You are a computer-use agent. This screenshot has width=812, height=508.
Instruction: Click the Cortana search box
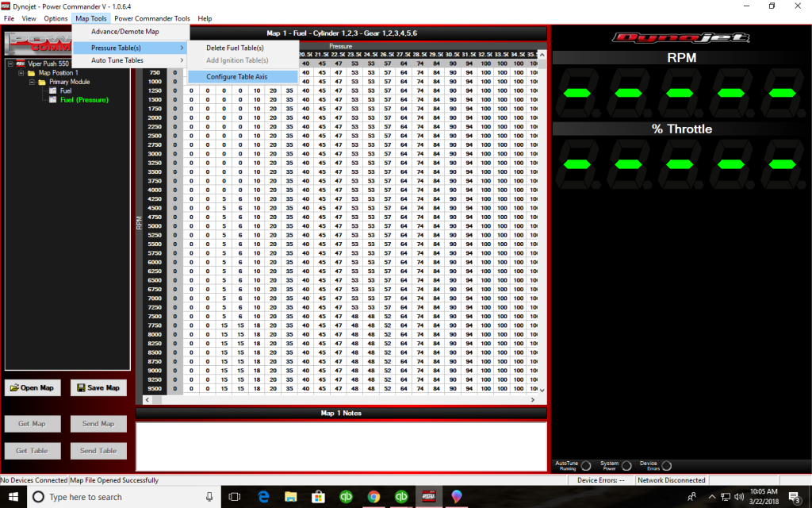tap(123, 497)
